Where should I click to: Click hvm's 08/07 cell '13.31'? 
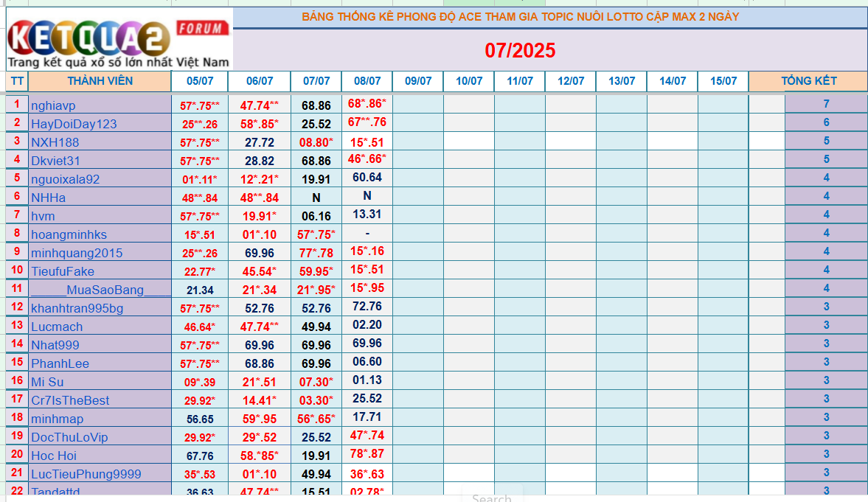click(367, 215)
